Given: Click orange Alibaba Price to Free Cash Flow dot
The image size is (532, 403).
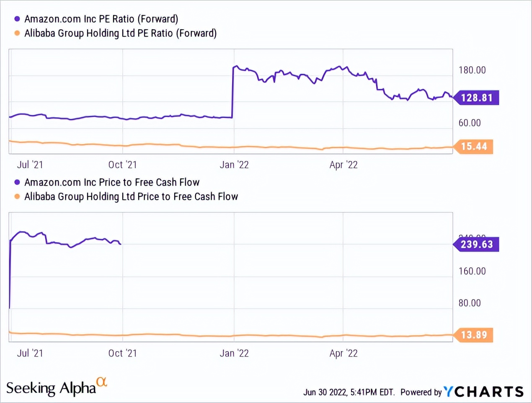Looking at the screenshot, I should tap(17, 196).
